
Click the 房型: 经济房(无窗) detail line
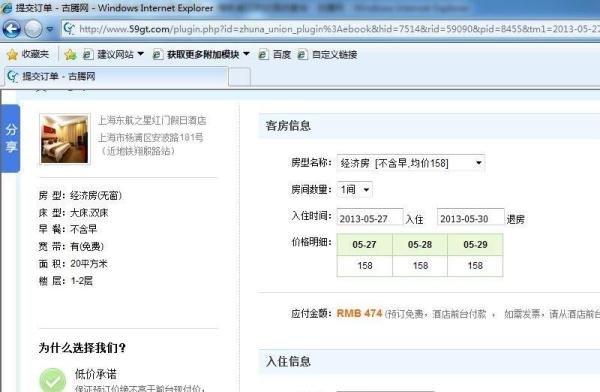pos(80,196)
